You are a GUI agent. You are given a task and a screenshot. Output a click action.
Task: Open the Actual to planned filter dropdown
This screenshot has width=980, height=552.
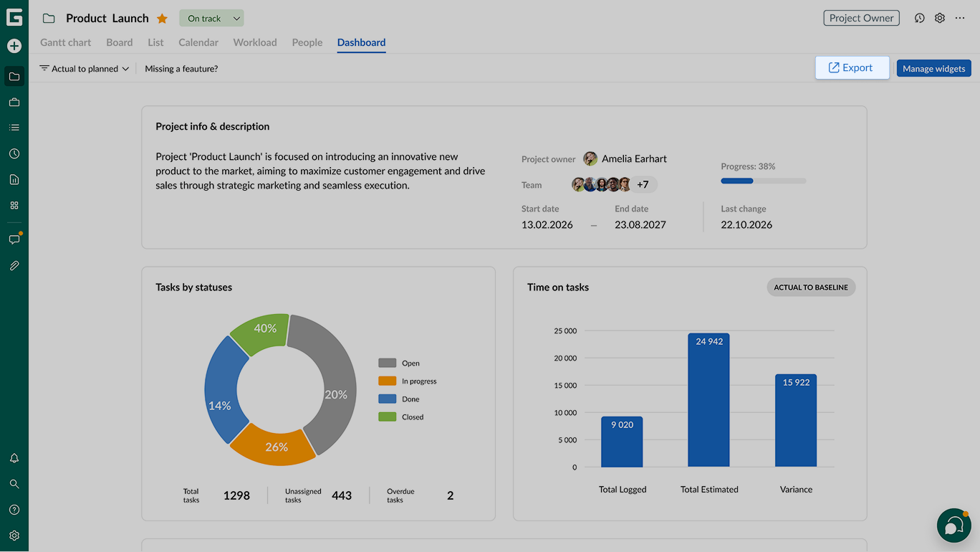coord(85,69)
